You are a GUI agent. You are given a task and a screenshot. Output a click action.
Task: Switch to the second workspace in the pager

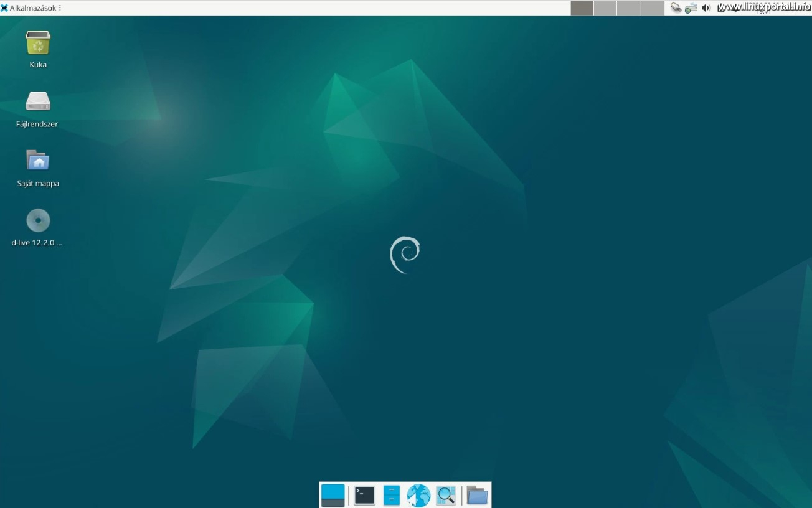pyautogui.click(x=605, y=8)
